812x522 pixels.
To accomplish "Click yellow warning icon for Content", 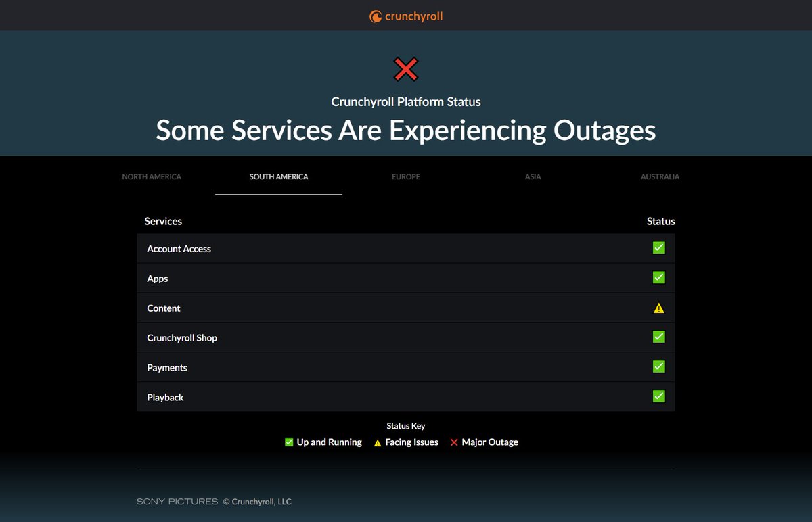I will click(659, 308).
